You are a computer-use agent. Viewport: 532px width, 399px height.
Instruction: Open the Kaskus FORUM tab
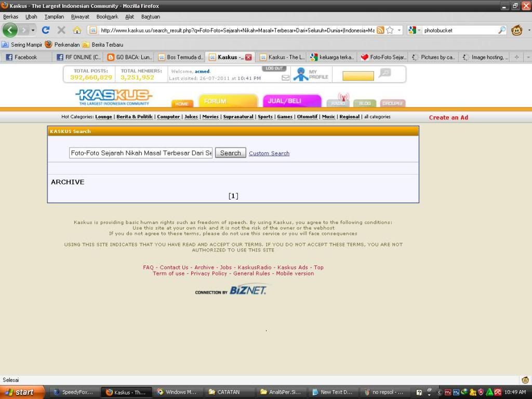[x=228, y=101]
